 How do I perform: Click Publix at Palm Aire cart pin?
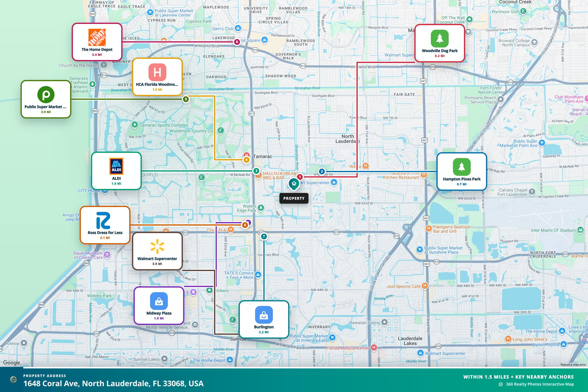[542, 143]
